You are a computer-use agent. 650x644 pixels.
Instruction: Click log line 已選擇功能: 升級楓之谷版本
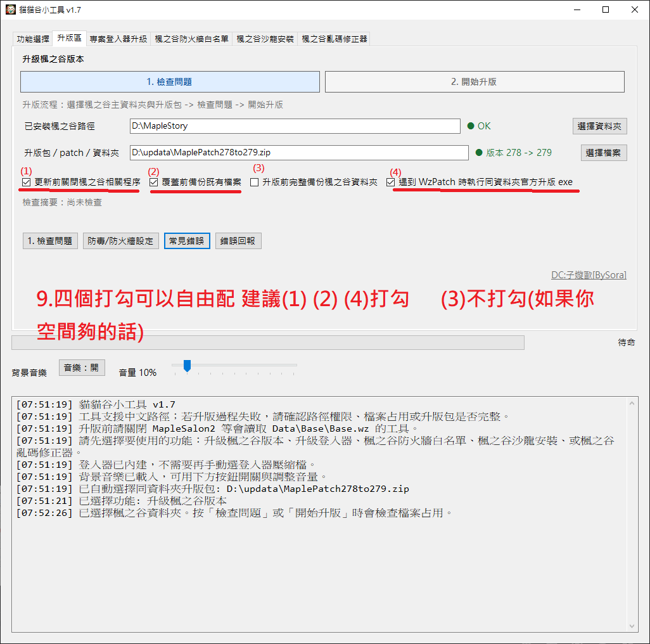click(122, 501)
